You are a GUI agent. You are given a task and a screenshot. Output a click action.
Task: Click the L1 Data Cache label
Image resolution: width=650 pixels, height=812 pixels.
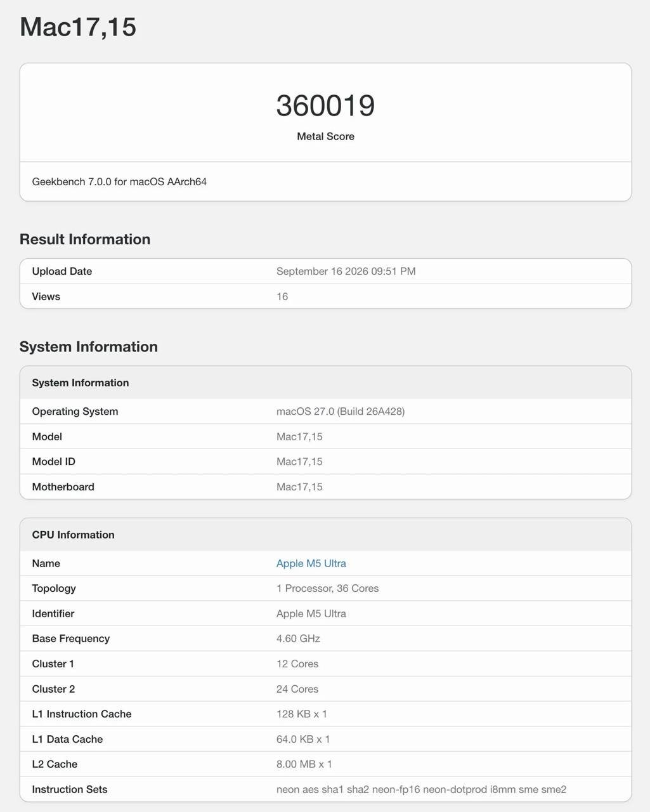point(67,739)
